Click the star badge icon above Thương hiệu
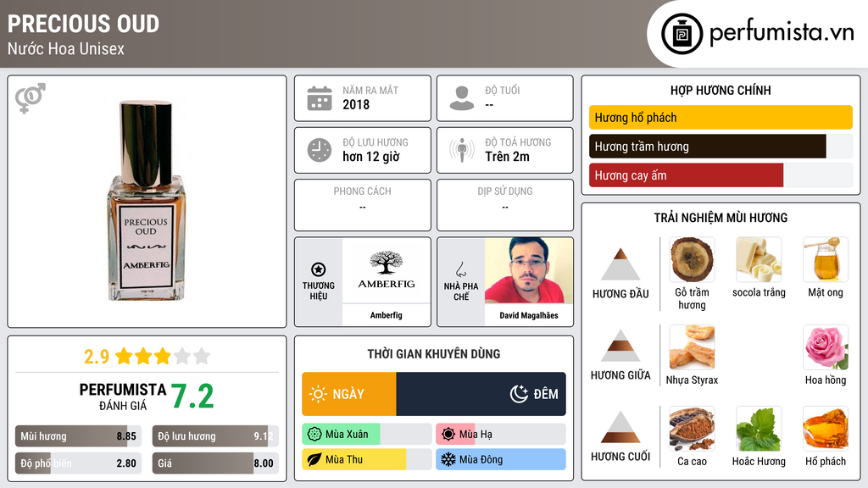The width and height of the screenshot is (868, 488). 319,269
